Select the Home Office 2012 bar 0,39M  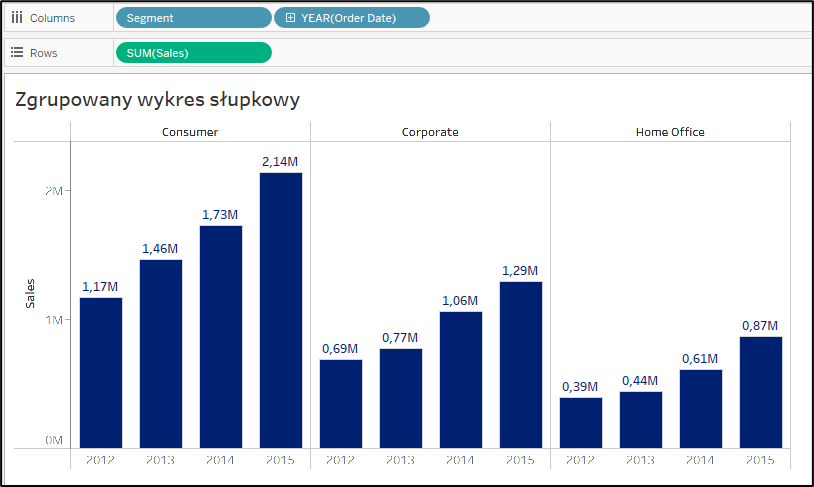(x=581, y=423)
